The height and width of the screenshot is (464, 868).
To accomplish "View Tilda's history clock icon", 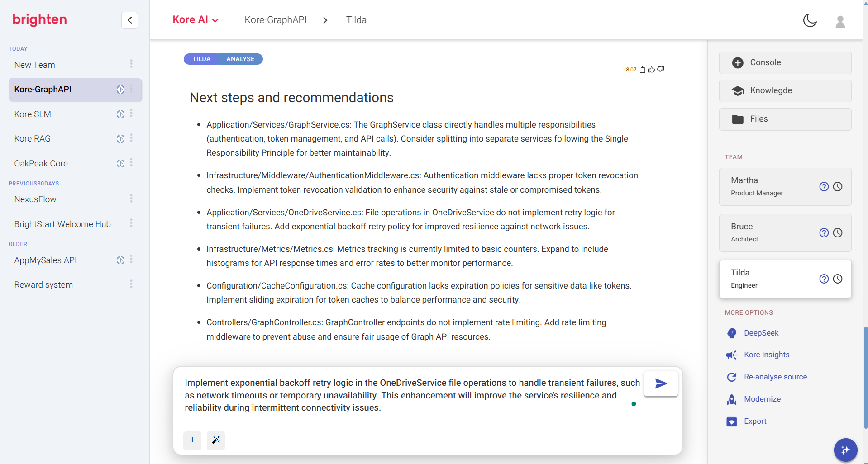I will pos(838,279).
